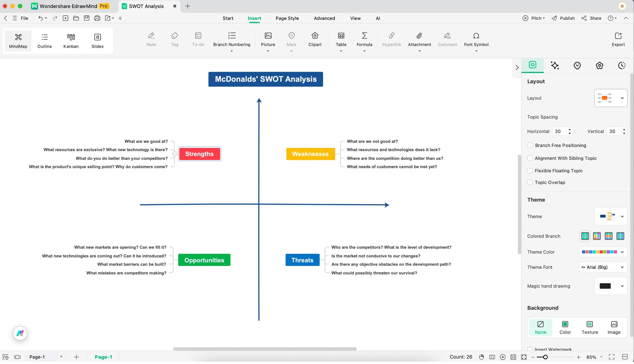Select the Opportunities topic node

[204, 260]
